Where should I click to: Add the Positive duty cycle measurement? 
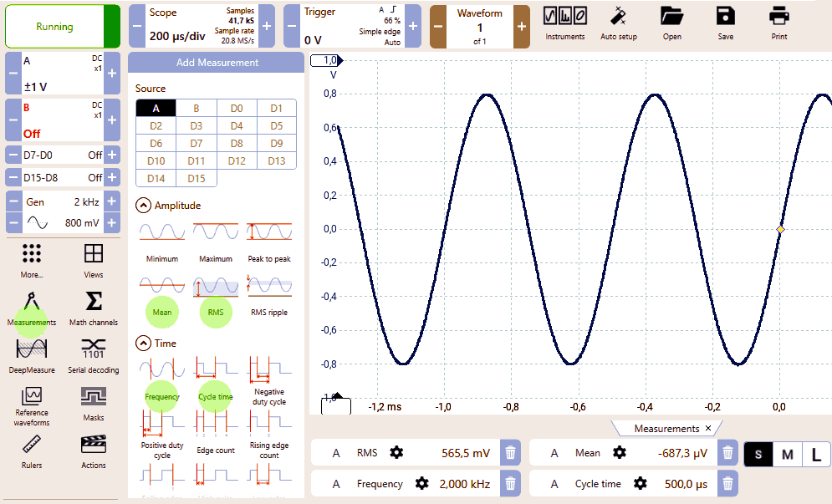click(162, 435)
